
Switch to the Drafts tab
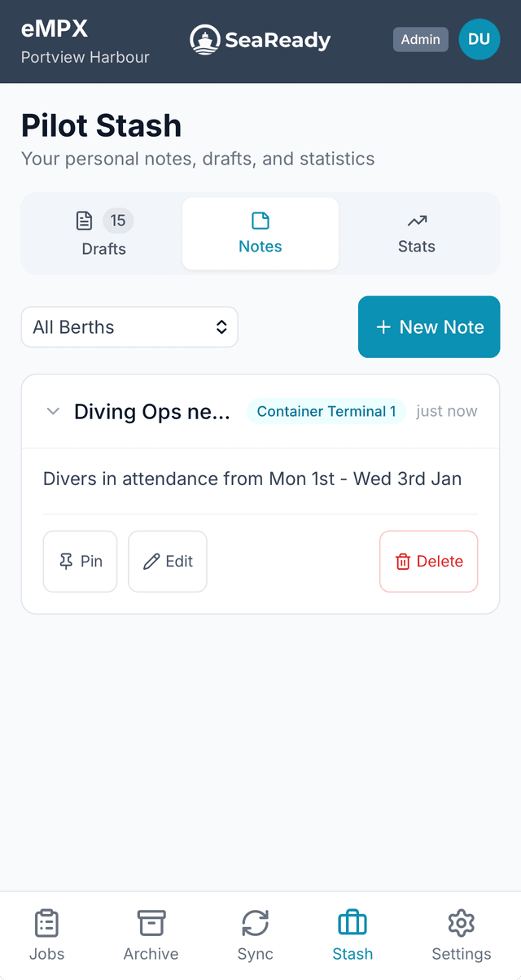103,234
